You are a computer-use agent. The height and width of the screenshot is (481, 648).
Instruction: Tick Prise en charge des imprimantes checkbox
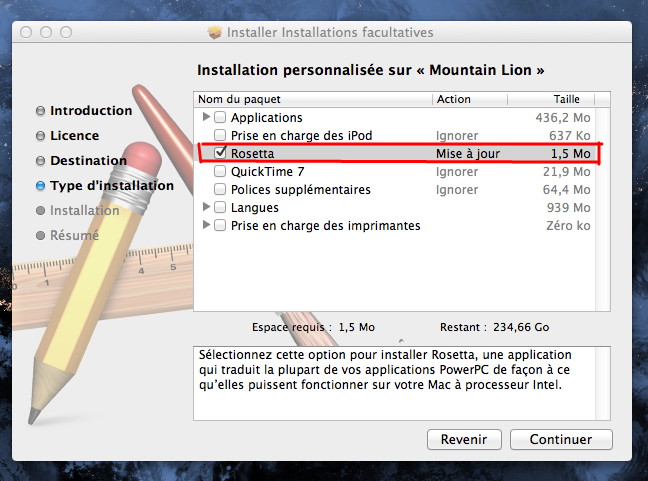[220, 225]
